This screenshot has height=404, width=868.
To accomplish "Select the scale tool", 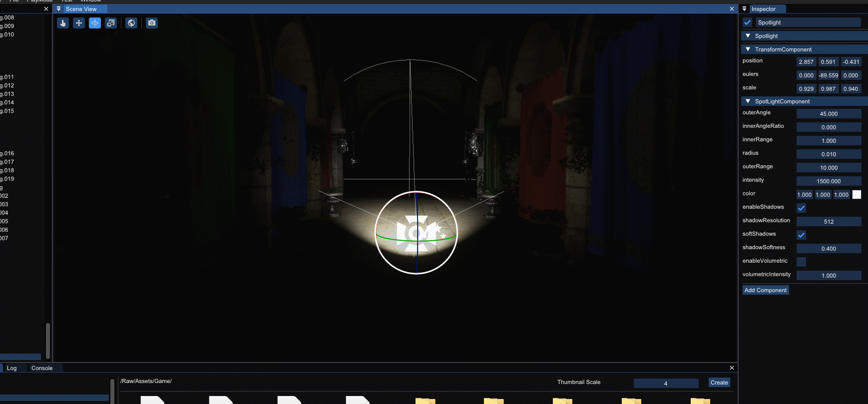I will tap(111, 23).
